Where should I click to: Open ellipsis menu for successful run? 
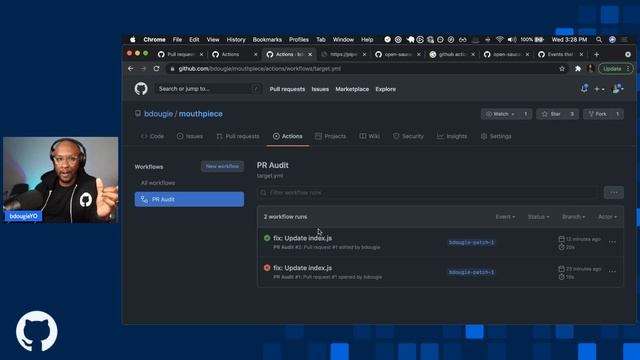(612, 242)
